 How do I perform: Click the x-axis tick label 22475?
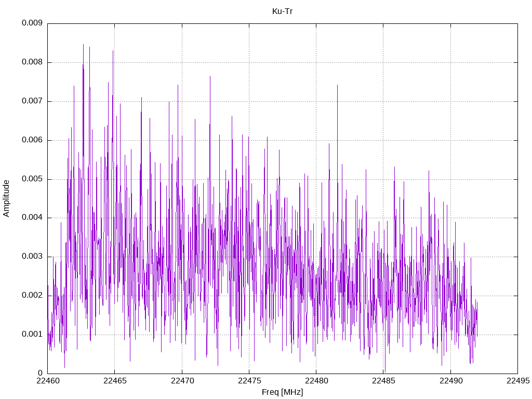point(249,381)
